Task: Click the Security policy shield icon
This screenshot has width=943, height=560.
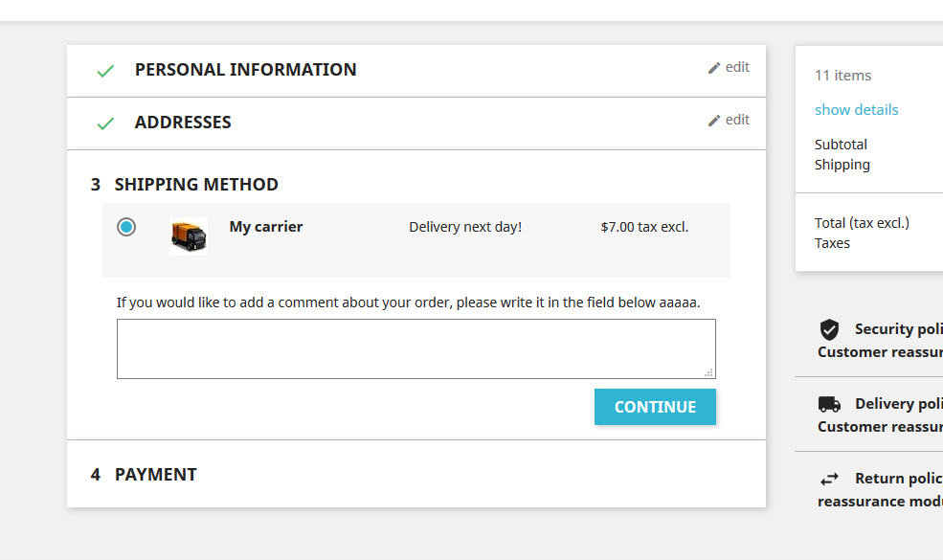Action: tap(829, 330)
